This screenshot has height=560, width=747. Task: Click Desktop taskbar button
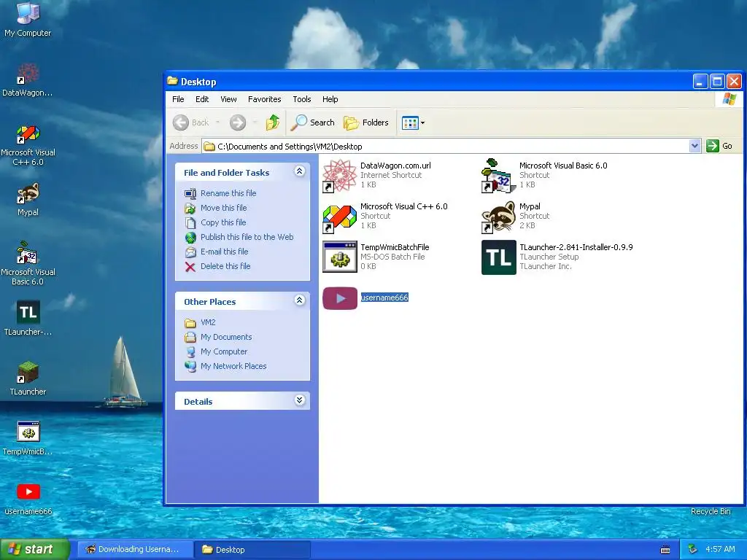tap(252, 549)
